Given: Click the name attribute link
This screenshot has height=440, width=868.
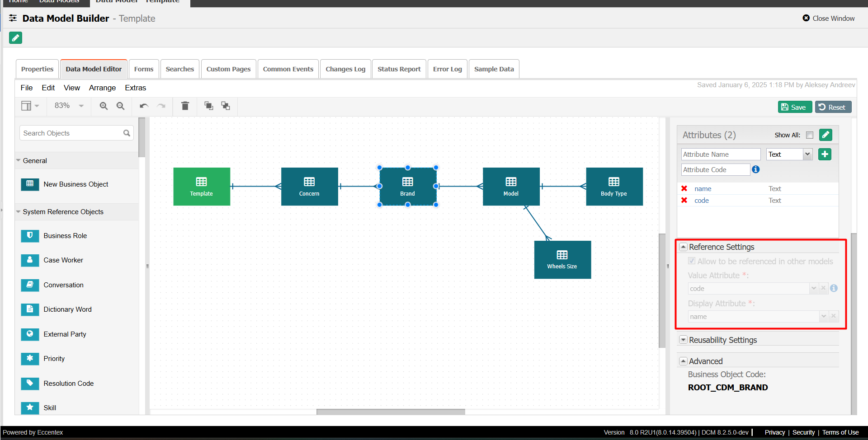Looking at the screenshot, I should [x=703, y=188].
